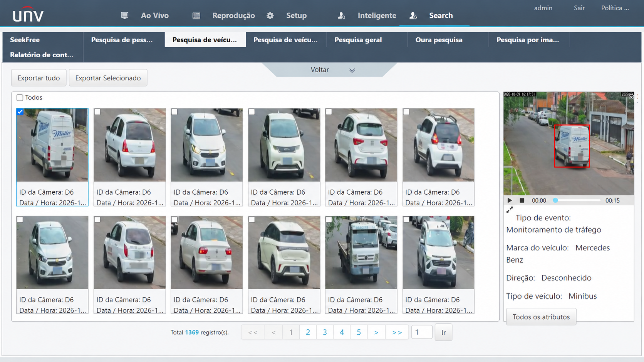This screenshot has width=644, height=362.
Task: Expand video preview to fullscreen
Action: click(510, 210)
